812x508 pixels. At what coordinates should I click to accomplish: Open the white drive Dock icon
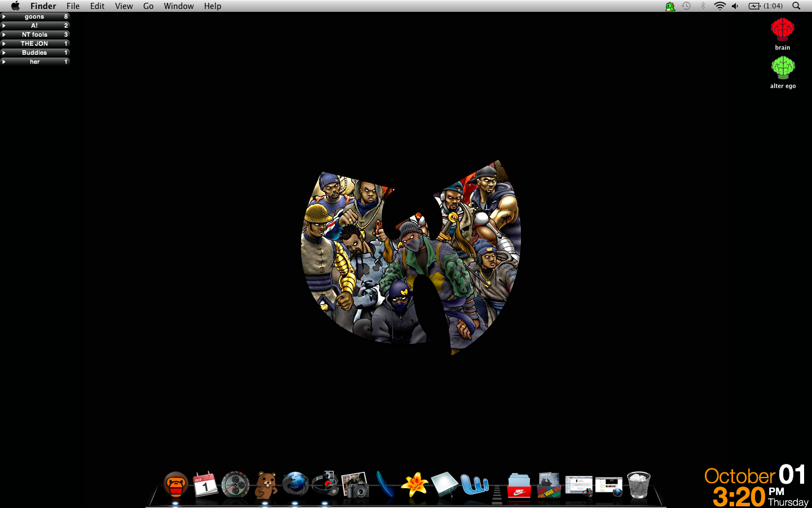click(x=444, y=484)
